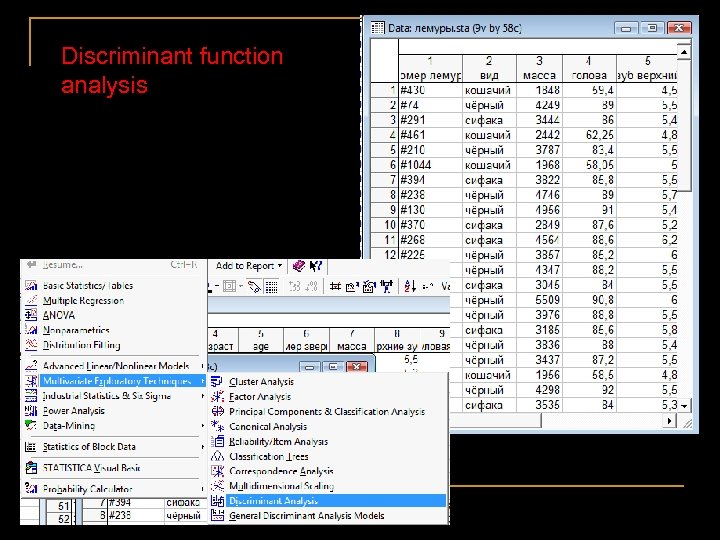The height and width of the screenshot is (540, 720).
Task: Choose Classification Trees from submenu
Action: click(269, 456)
